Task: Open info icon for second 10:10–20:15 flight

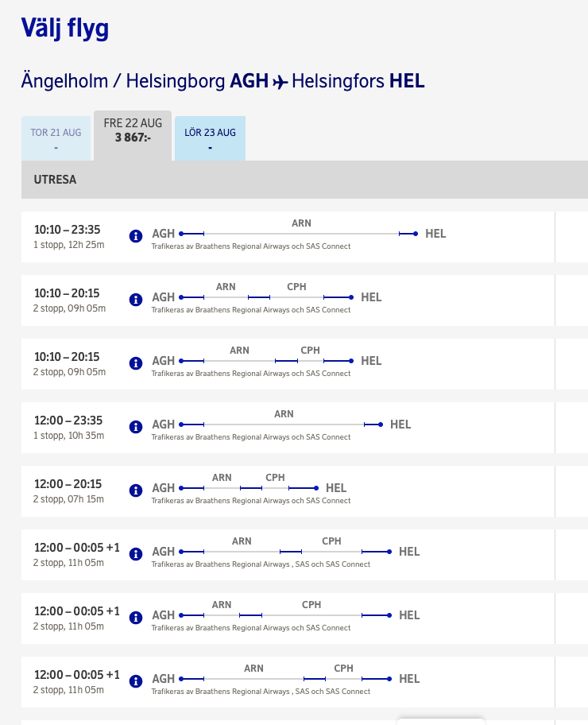Action: [x=135, y=362]
